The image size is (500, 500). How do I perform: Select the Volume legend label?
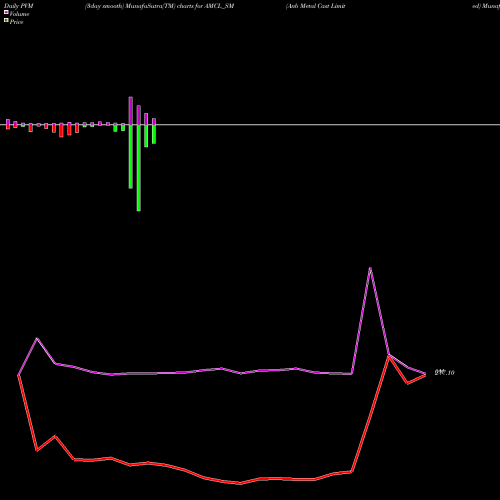19,14
